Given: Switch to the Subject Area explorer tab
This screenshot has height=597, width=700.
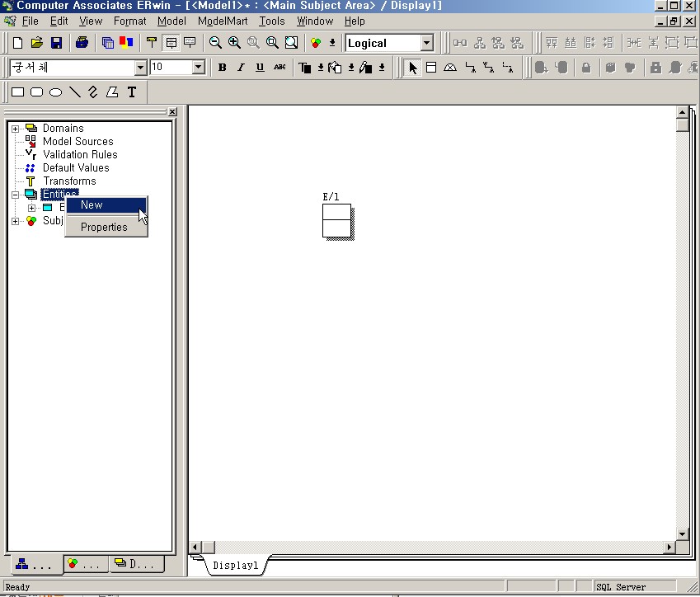Looking at the screenshot, I should pyautogui.click(x=86, y=564).
